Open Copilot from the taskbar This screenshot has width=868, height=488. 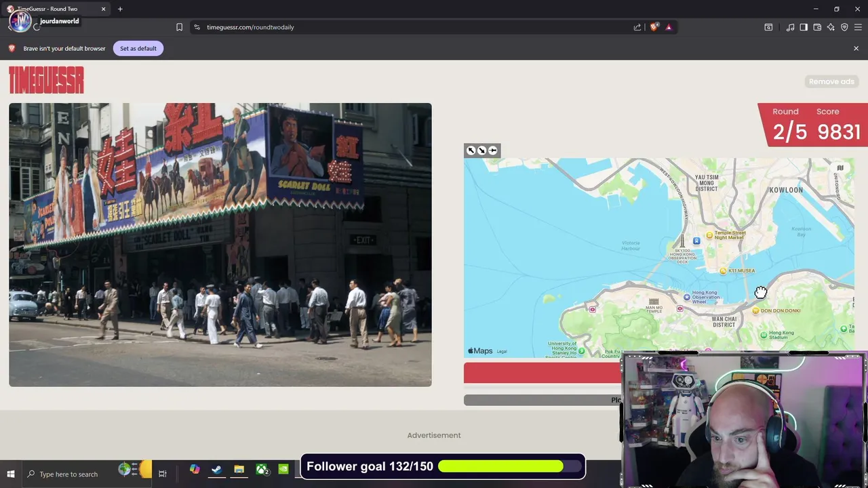pyautogui.click(x=195, y=469)
